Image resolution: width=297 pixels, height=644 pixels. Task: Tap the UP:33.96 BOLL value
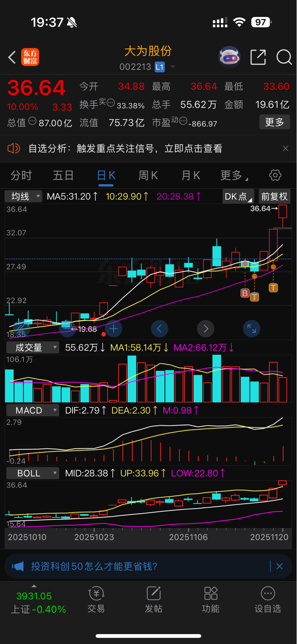[x=143, y=473]
